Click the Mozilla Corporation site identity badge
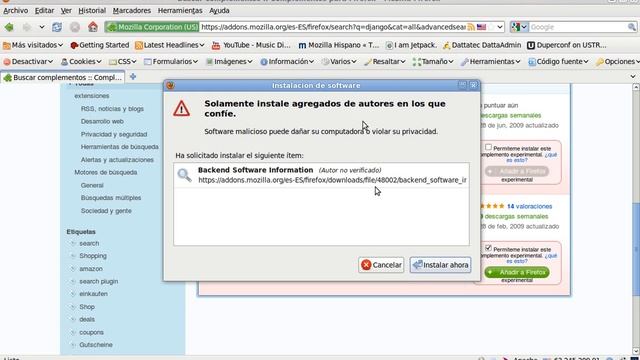The width and height of the screenshot is (640, 360). click(x=152, y=27)
